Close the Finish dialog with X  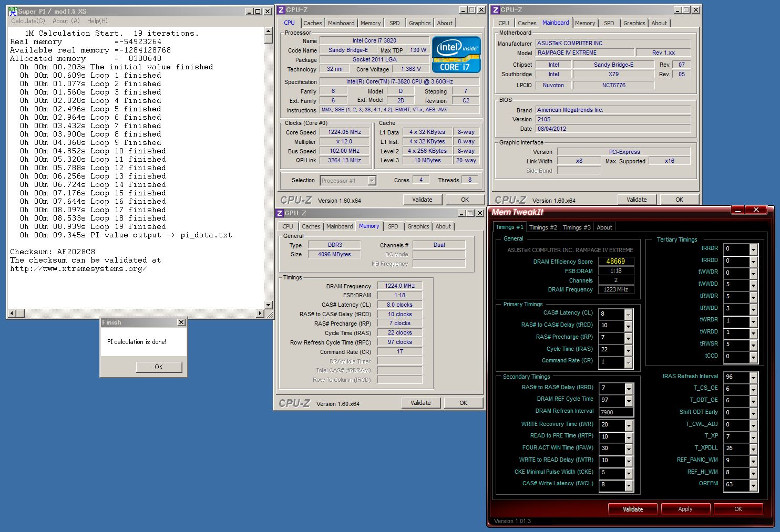181,322
